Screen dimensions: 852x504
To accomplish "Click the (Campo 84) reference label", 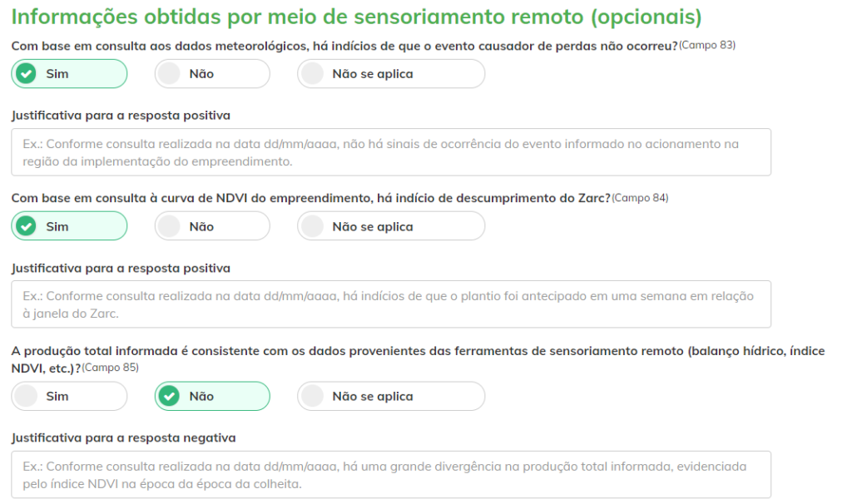I will 640,198.
